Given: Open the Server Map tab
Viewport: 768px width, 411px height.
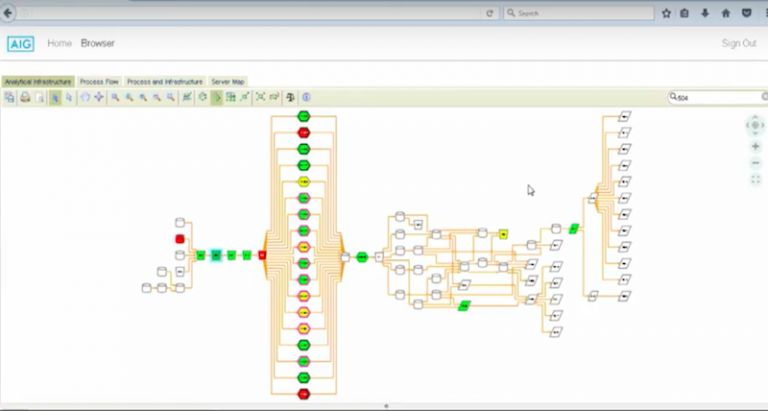Looking at the screenshot, I should pyautogui.click(x=228, y=81).
